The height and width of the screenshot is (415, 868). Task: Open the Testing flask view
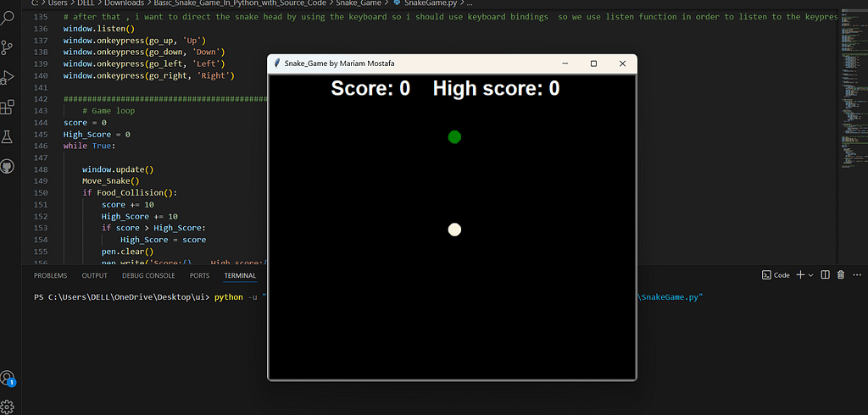(x=7, y=136)
